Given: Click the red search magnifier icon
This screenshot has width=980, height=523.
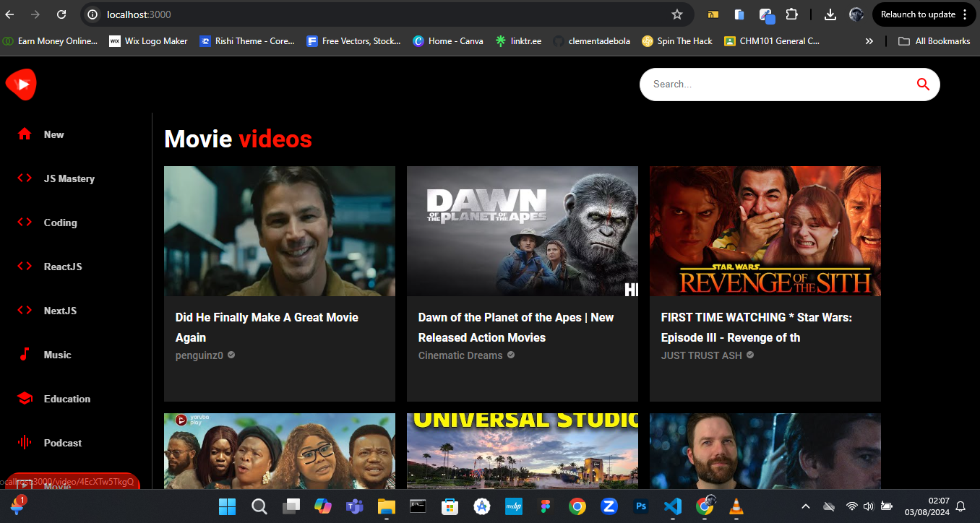Looking at the screenshot, I should coord(923,84).
